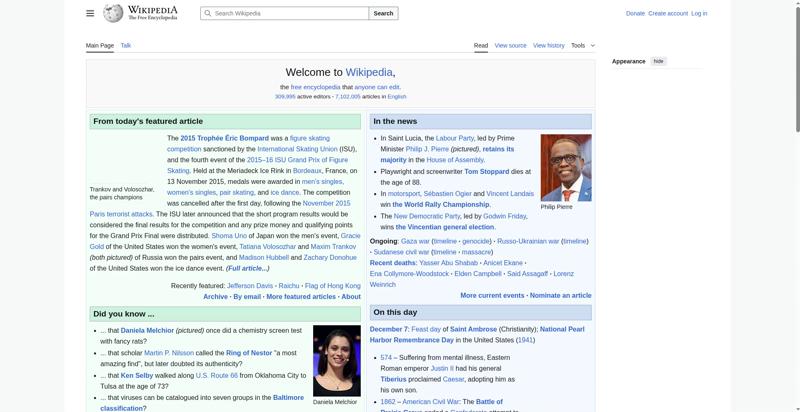Click Nominate an article link
The image size is (800, 412).
pos(560,295)
